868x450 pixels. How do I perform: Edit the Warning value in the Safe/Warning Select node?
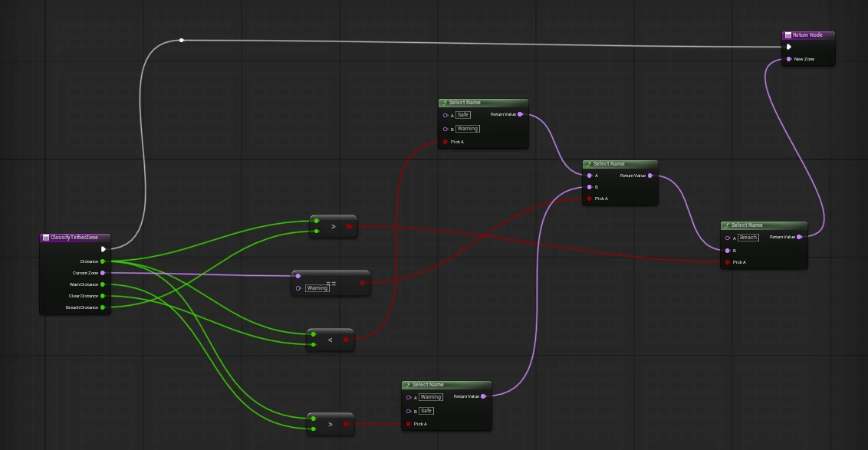coord(468,129)
